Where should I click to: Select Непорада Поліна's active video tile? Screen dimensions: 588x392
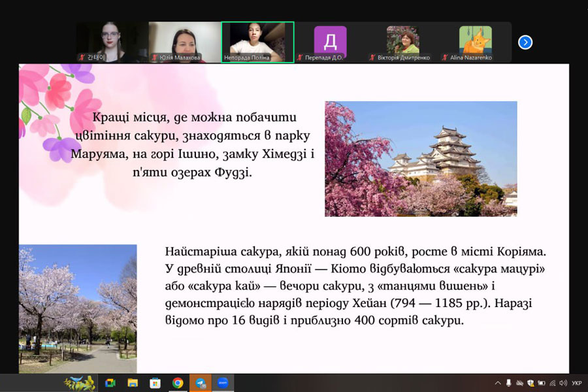click(257, 42)
